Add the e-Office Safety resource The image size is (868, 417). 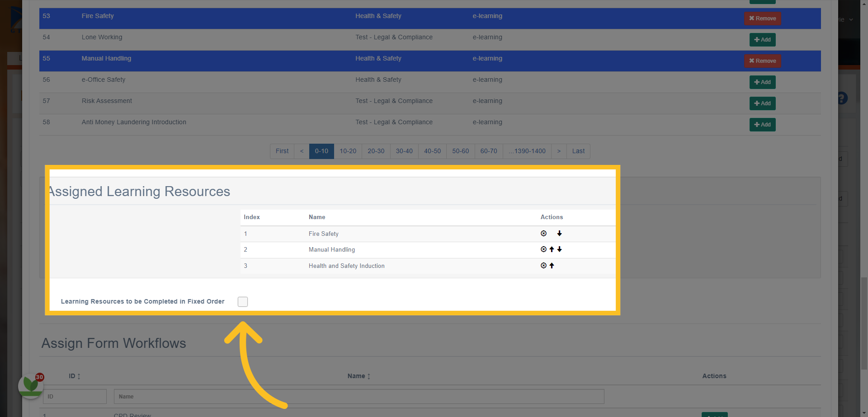tap(762, 82)
